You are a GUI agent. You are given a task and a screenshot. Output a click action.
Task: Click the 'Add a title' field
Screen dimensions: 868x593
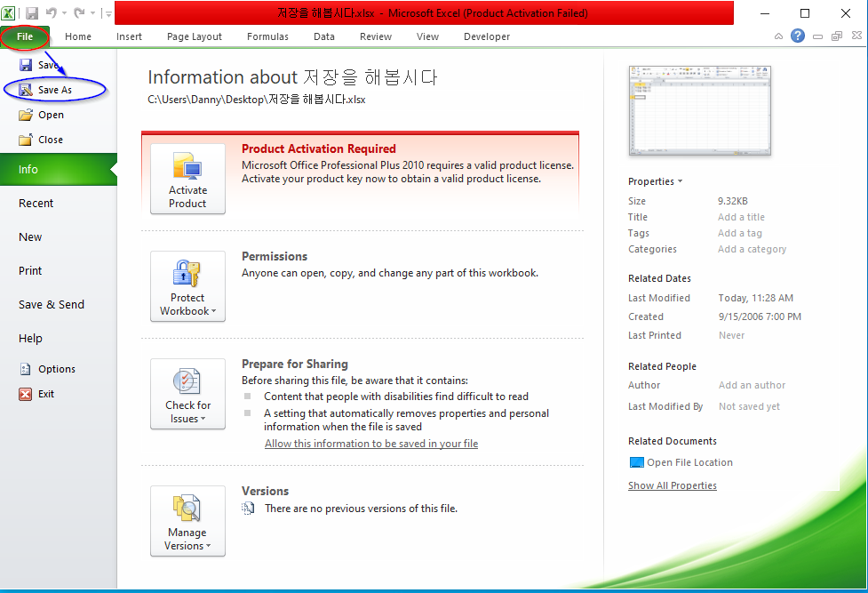741,217
